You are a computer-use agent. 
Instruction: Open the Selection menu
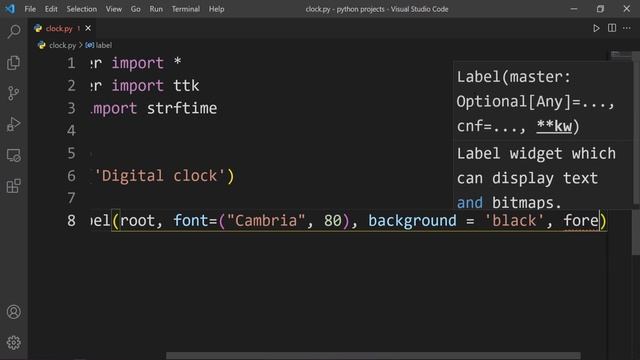tap(82, 9)
